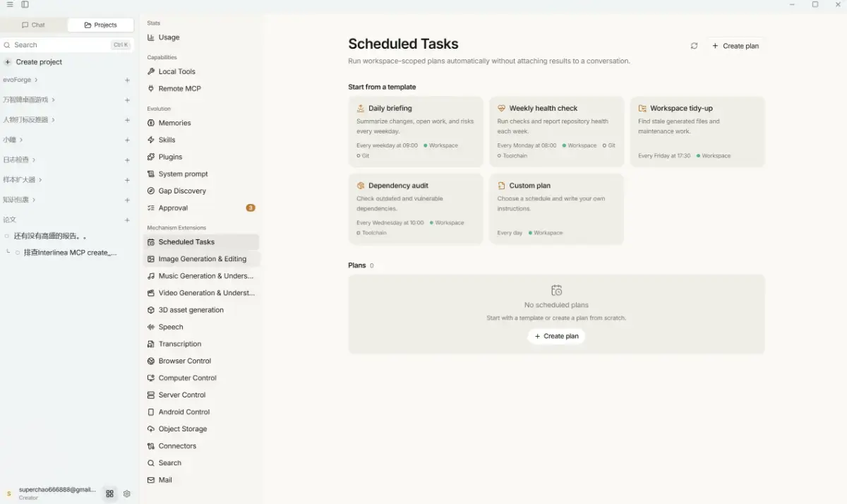Add a chat to evoForge with plus
The width and height of the screenshot is (847, 504).
coord(127,80)
